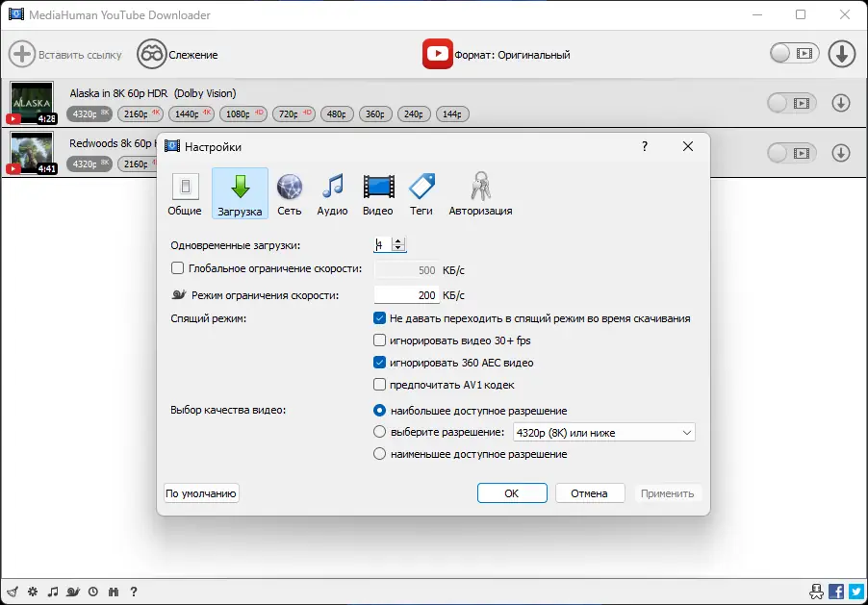
Task: Download the Redwoods video with arrow icon
Action: click(x=840, y=153)
